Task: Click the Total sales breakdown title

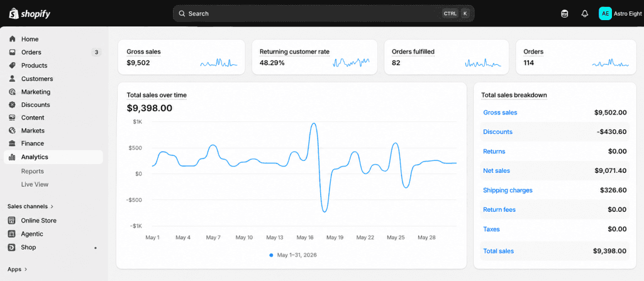Action: point(514,95)
